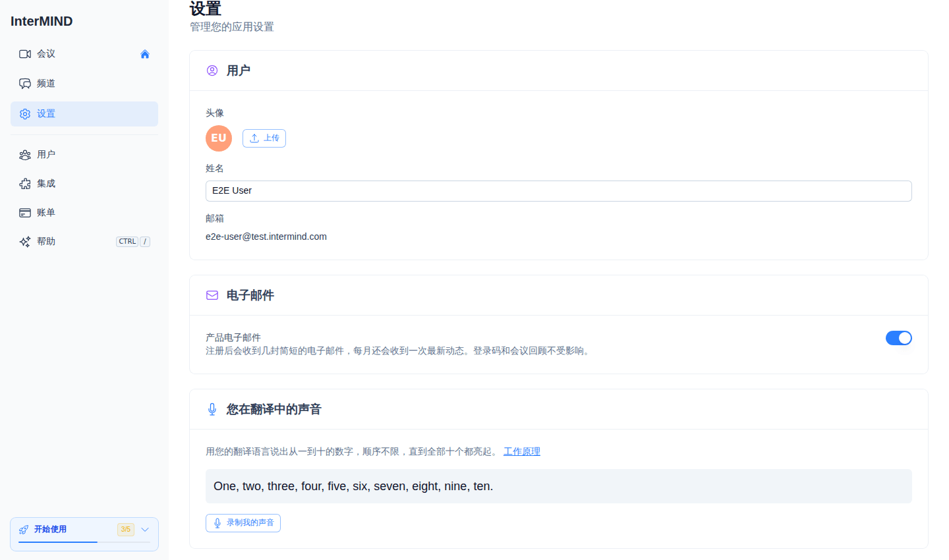The image size is (949, 560).
Task: Click the 开始使用 progress bar
Action: tap(84, 542)
